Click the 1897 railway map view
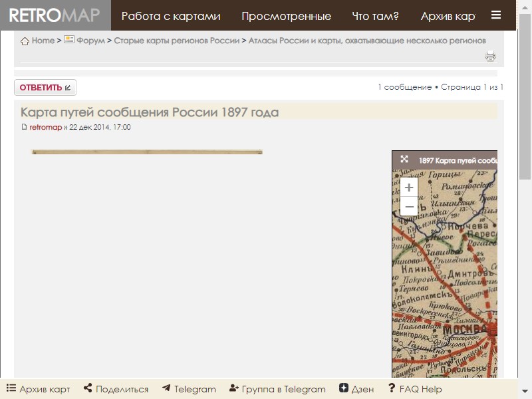Viewport: 532px width, 399px height. click(x=445, y=273)
